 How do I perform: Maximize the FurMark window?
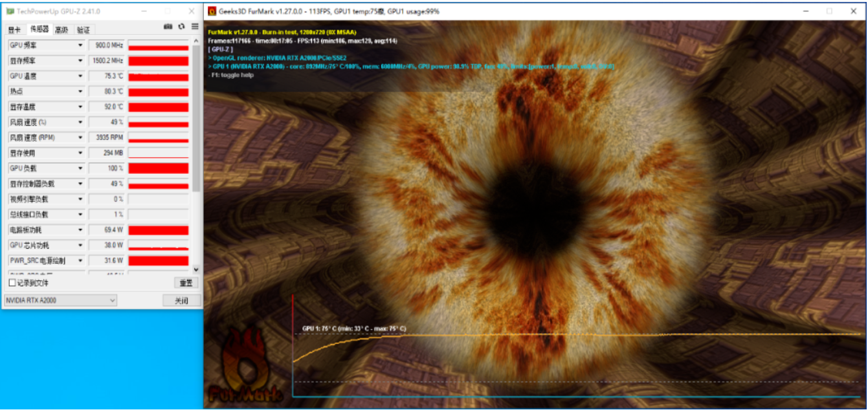pos(829,11)
